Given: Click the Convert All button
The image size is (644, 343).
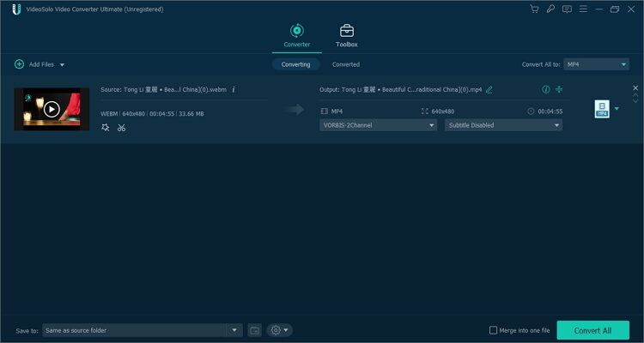Looking at the screenshot, I should pos(592,330).
